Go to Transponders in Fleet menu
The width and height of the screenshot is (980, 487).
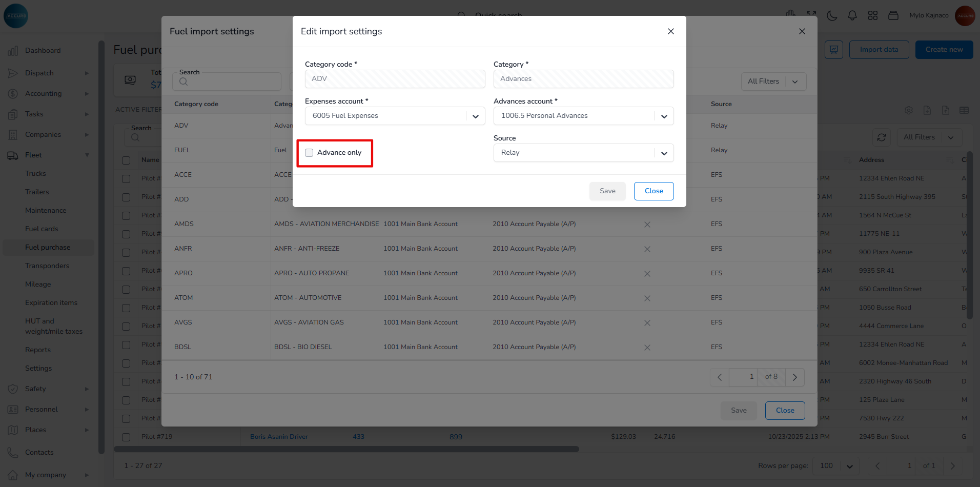[x=47, y=266]
